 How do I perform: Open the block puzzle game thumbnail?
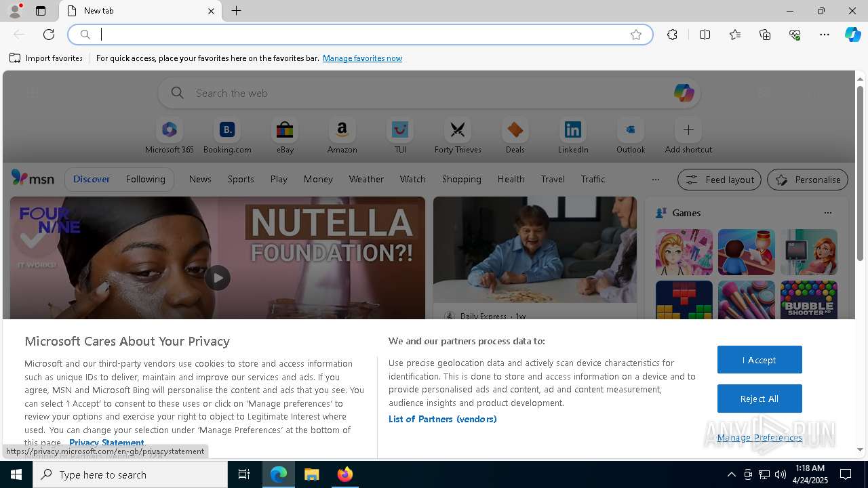pyautogui.click(x=684, y=300)
